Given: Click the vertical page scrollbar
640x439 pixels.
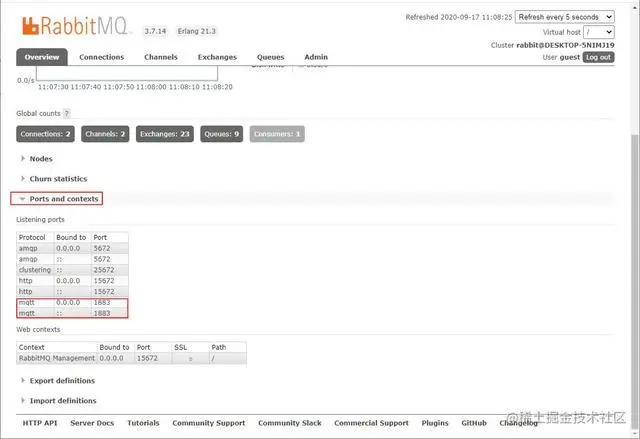Looking at the screenshot, I should click(x=635, y=282).
